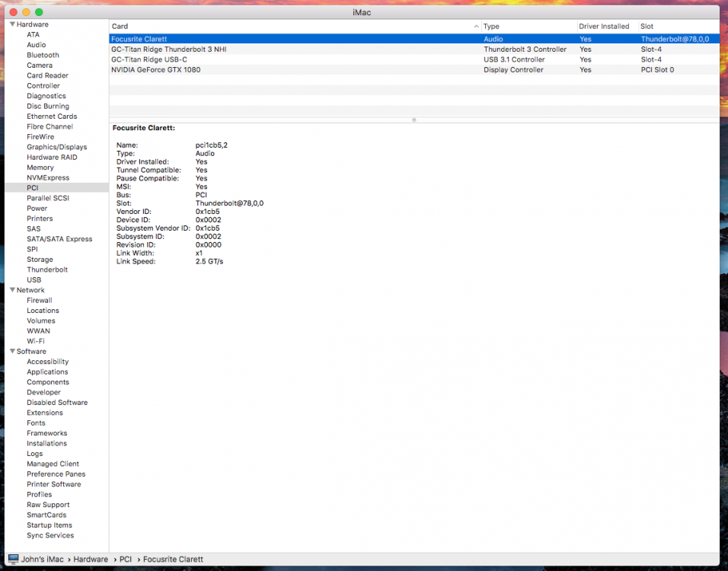728x571 pixels.
Task: Open Components under Software
Action: tap(48, 381)
